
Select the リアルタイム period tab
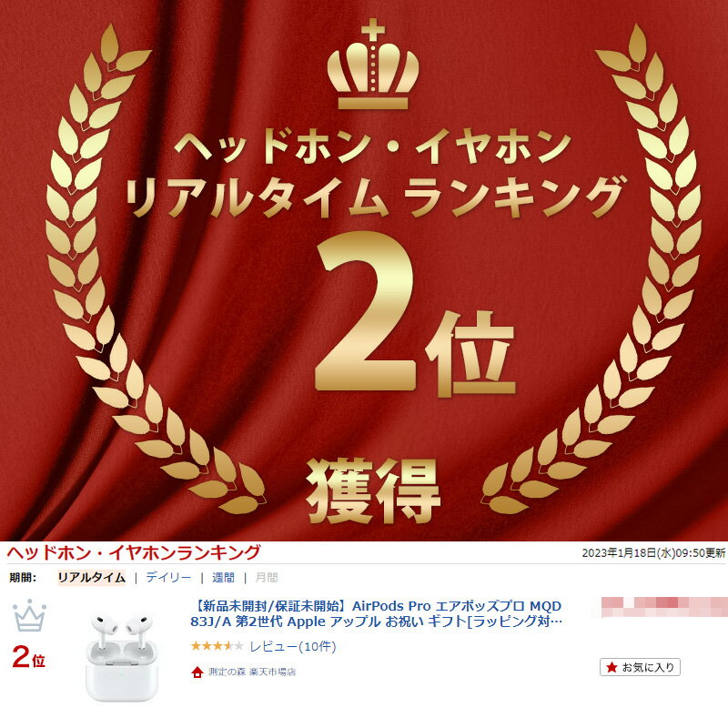(92, 578)
